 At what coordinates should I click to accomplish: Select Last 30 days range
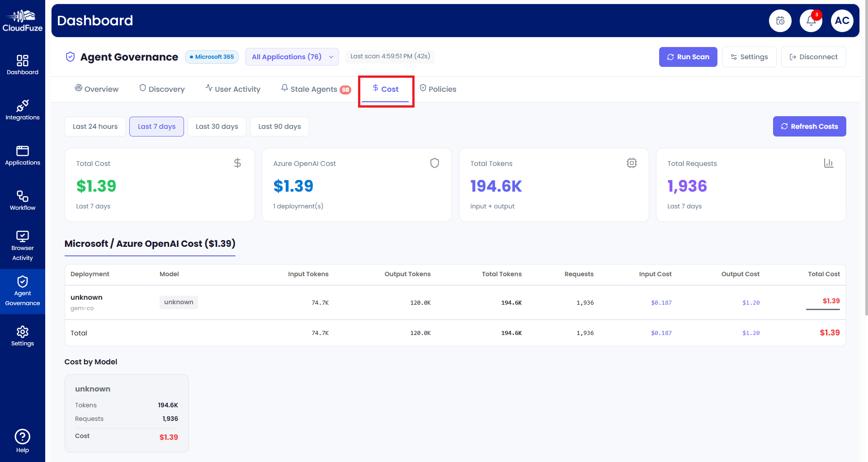[217, 127]
